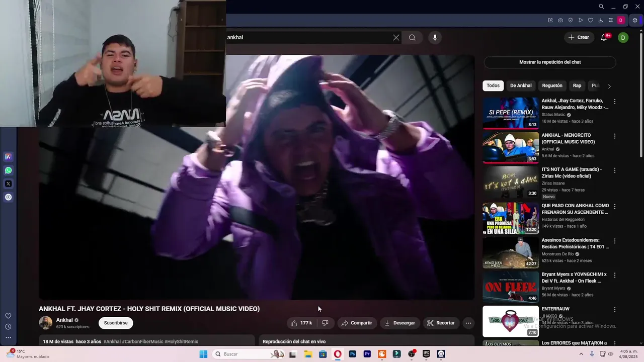Click the #CarbonFiberMusic hashtag

(143, 342)
